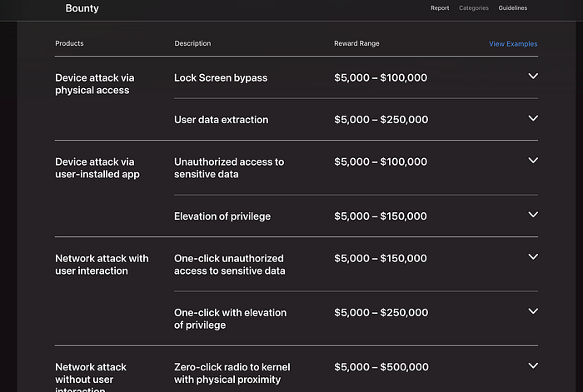The width and height of the screenshot is (583, 392).
Task: Expand Zero-click radio to kernel chevron
Action: [533, 365]
